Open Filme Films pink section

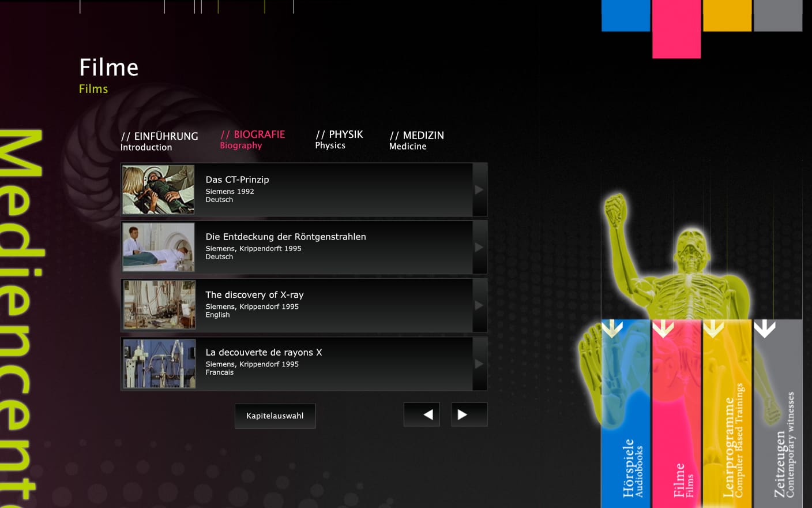click(x=676, y=413)
